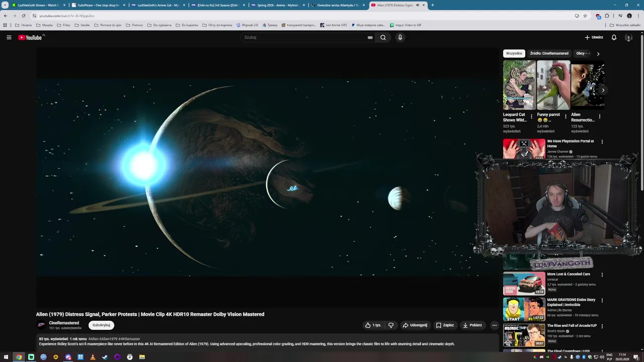
Task: Open YouTube notifications bell
Action: click(614, 37)
